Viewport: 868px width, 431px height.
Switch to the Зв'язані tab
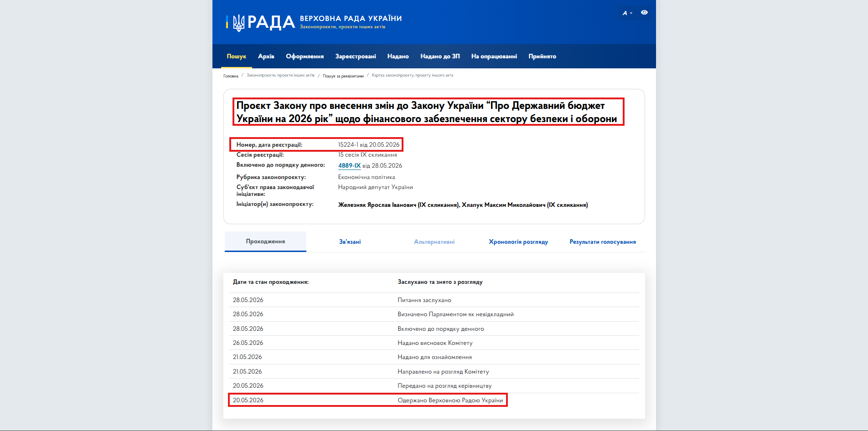pos(350,242)
